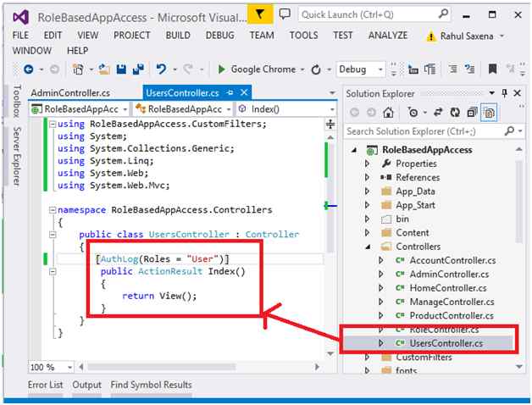Save the current file with Save icon
The height and width of the screenshot is (405, 532).
tap(121, 69)
